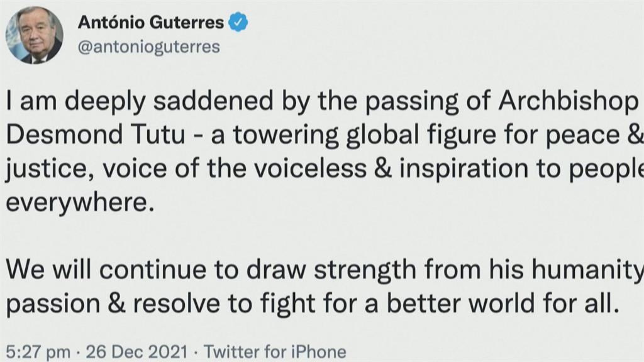Image resolution: width=644 pixels, height=362 pixels.
Task: Open the Twitter for iPhone source link
Action: coord(275,352)
